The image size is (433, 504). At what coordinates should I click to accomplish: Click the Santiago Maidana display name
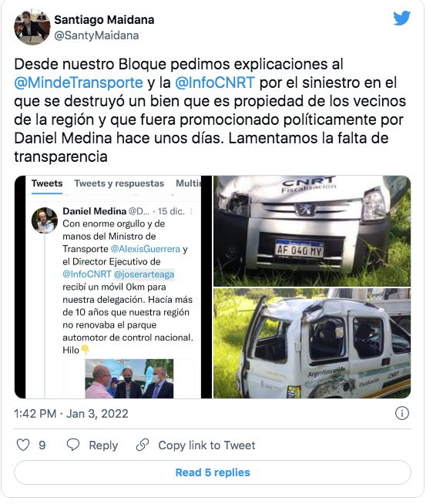[x=104, y=19]
